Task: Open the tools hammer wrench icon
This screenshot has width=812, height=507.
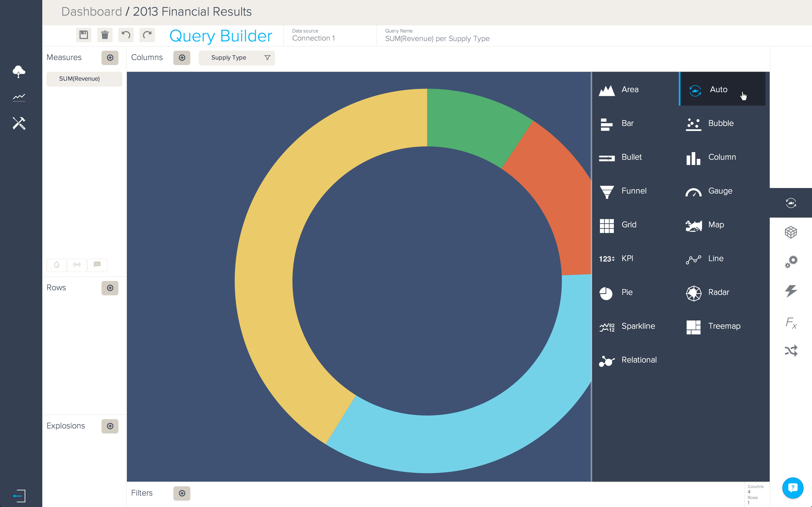Action: pyautogui.click(x=19, y=123)
